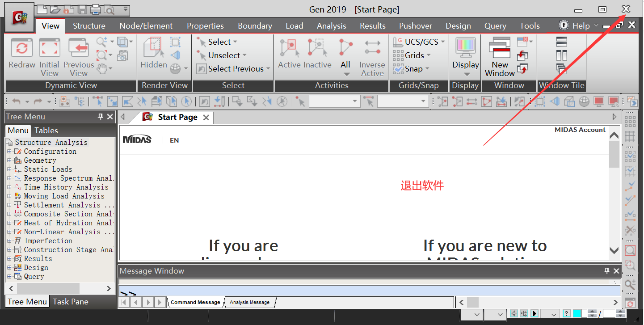
Task: Expand the Static Loads tree node
Action: coord(9,169)
